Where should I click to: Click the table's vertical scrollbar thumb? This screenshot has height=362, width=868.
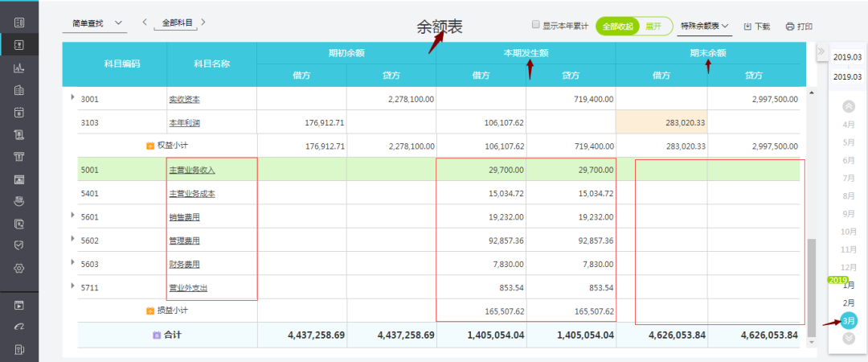tap(810, 282)
